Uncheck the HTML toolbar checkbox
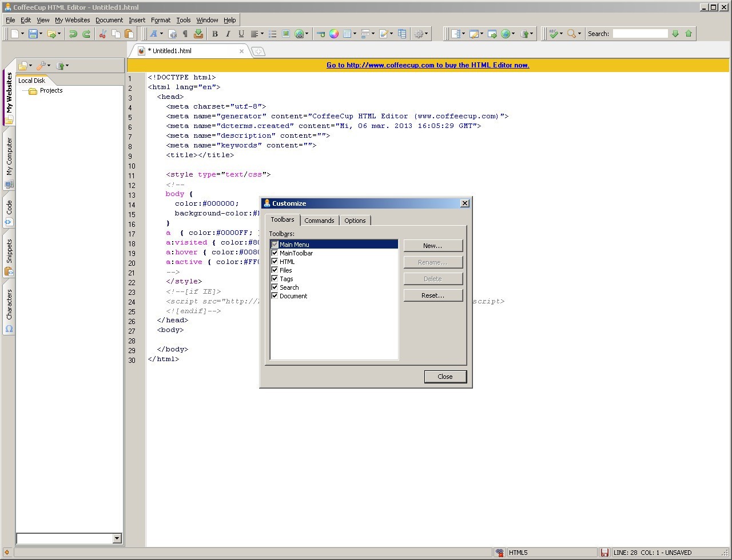 click(x=274, y=262)
